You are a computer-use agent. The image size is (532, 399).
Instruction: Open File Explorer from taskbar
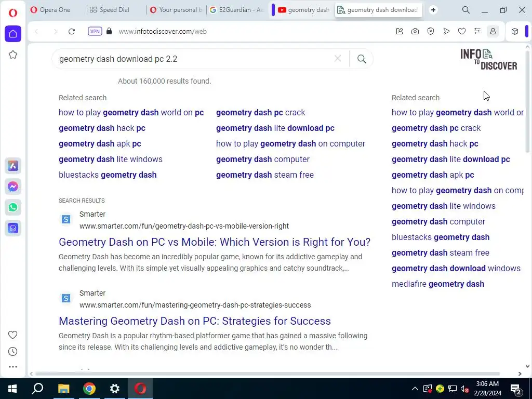coord(63,389)
